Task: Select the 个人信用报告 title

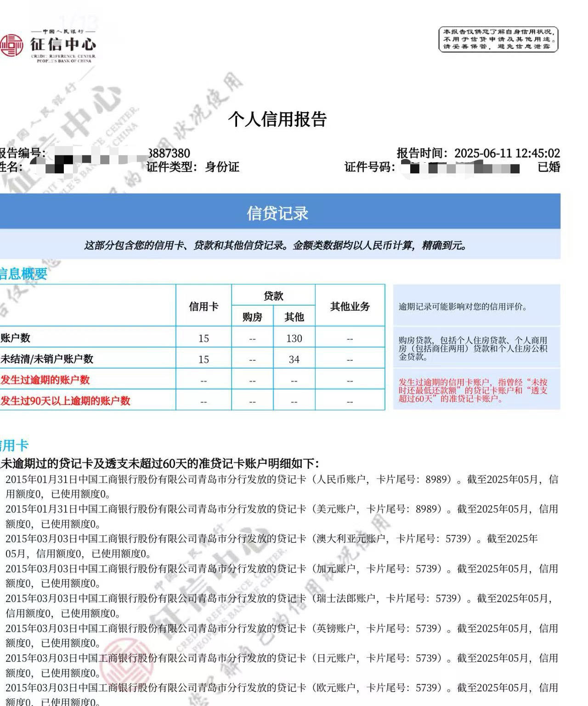Action: click(x=277, y=119)
